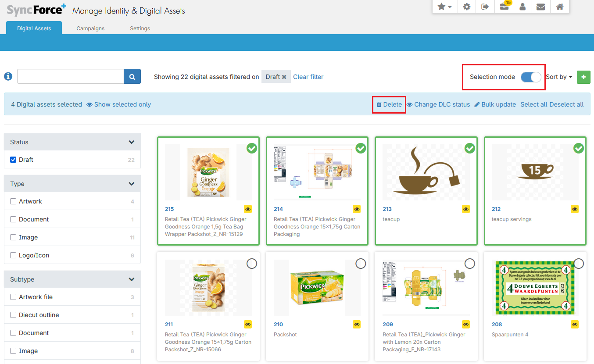Open asset number 210 link
The image size is (594, 364).
coord(278,325)
